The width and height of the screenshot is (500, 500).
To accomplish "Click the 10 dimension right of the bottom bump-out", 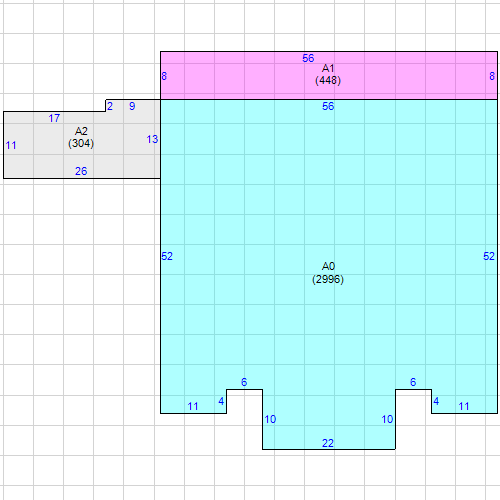I will point(387,419).
